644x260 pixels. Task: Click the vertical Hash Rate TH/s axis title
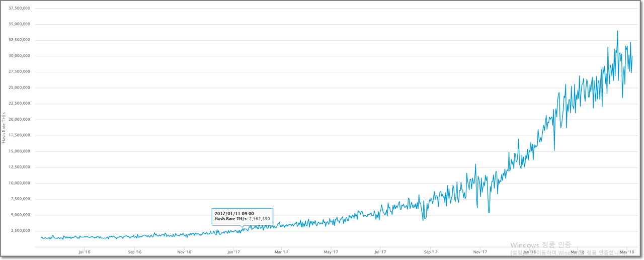4,127
